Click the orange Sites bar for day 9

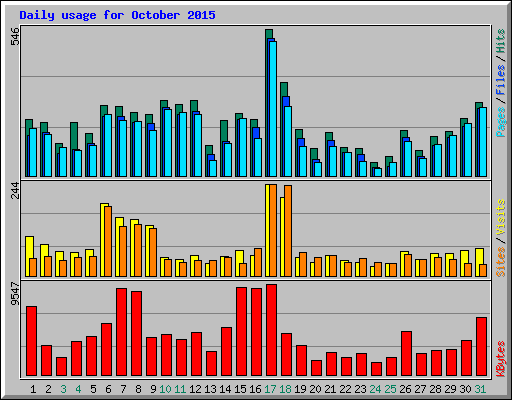153,252
